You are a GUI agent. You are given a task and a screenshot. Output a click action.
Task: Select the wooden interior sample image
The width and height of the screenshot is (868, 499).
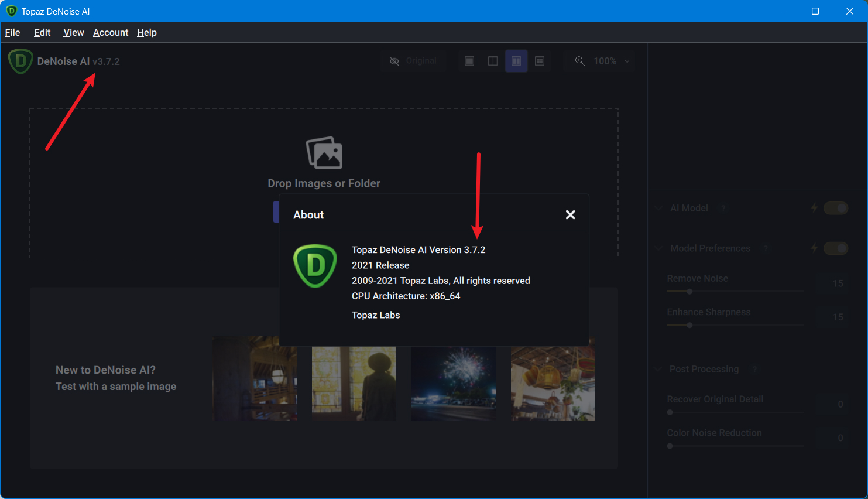(x=255, y=378)
